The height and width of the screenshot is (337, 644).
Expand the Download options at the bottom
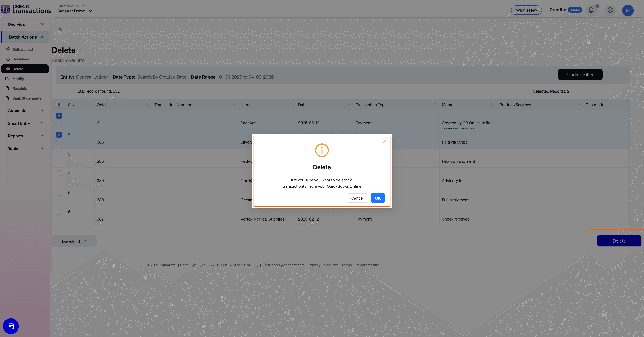coord(74,241)
